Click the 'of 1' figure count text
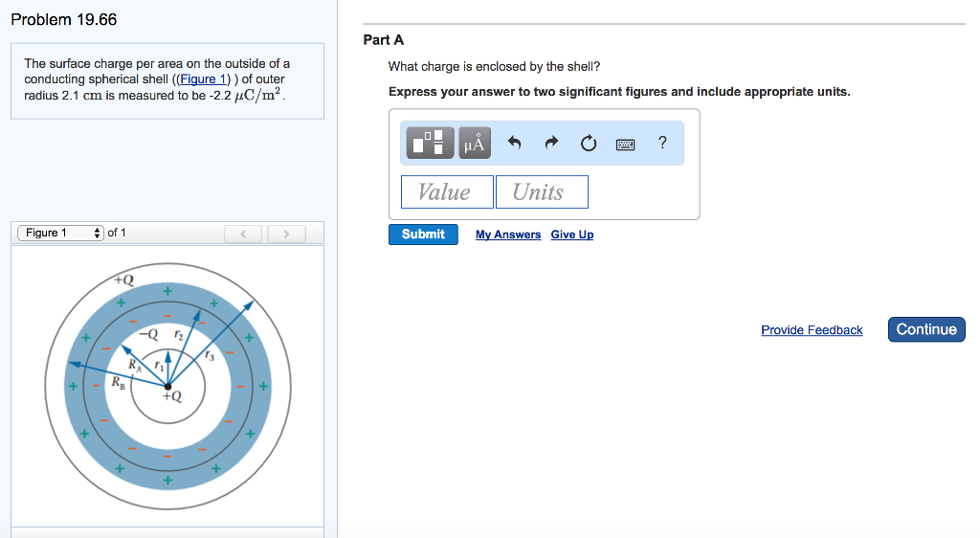Screen dimensions: 980x538 [x=116, y=233]
